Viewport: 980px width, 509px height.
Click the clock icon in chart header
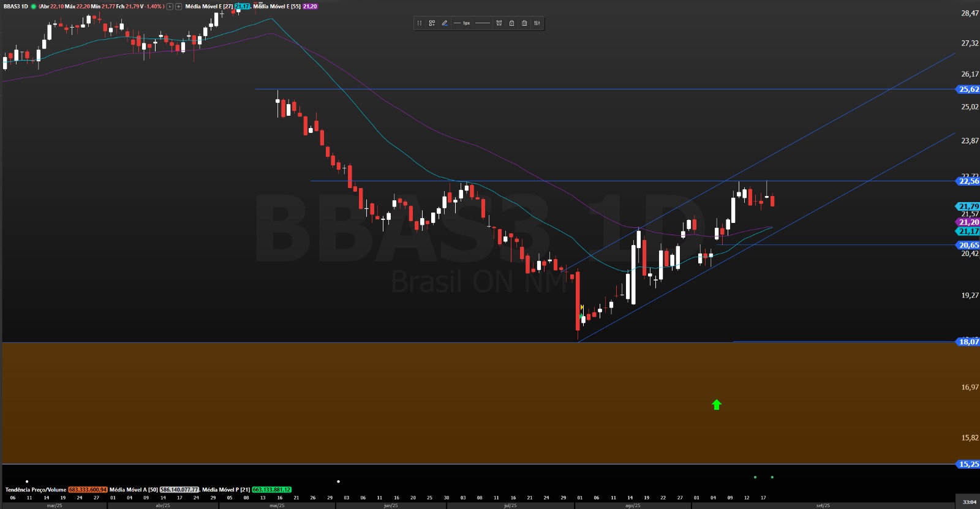coord(170,7)
